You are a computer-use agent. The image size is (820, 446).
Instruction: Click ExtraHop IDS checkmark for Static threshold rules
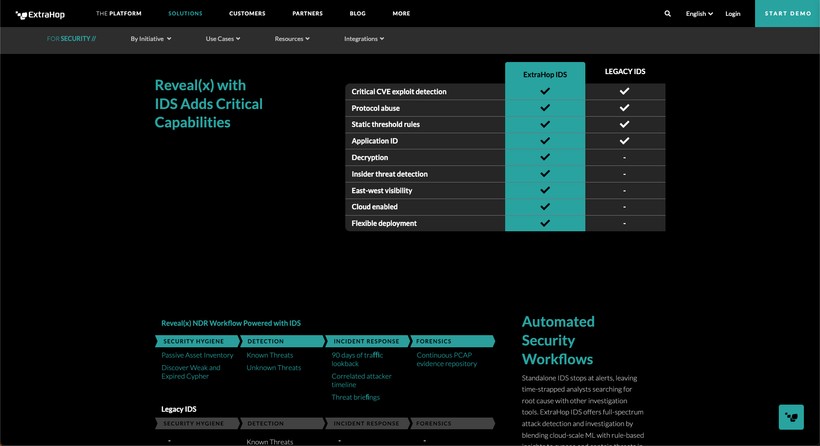[x=545, y=124]
